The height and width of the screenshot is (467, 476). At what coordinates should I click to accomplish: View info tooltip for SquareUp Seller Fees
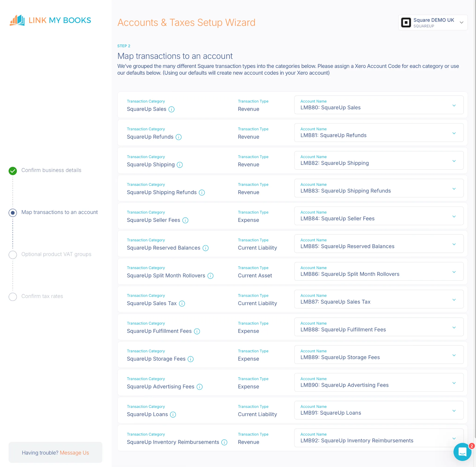point(185,220)
